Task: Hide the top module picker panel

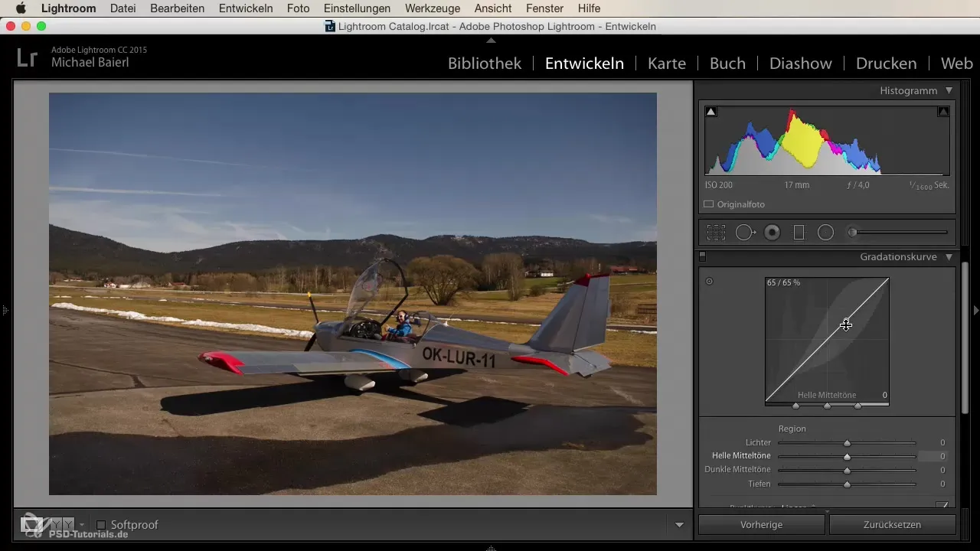Action: click(x=491, y=40)
